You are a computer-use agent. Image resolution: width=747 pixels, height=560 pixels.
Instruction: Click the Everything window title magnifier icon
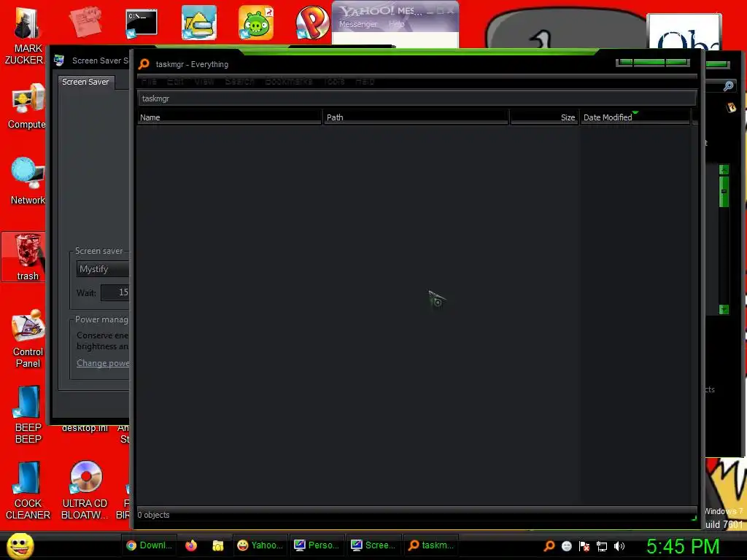point(144,64)
